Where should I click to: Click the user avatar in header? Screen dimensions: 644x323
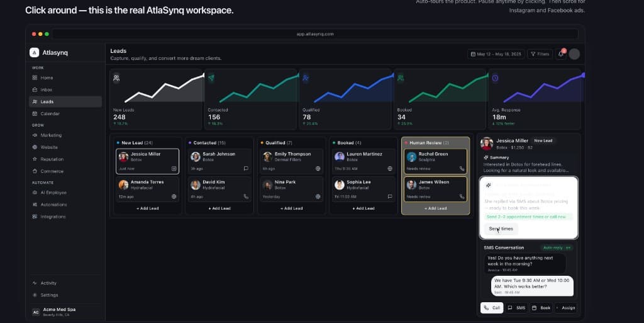click(x=574, y=54)
